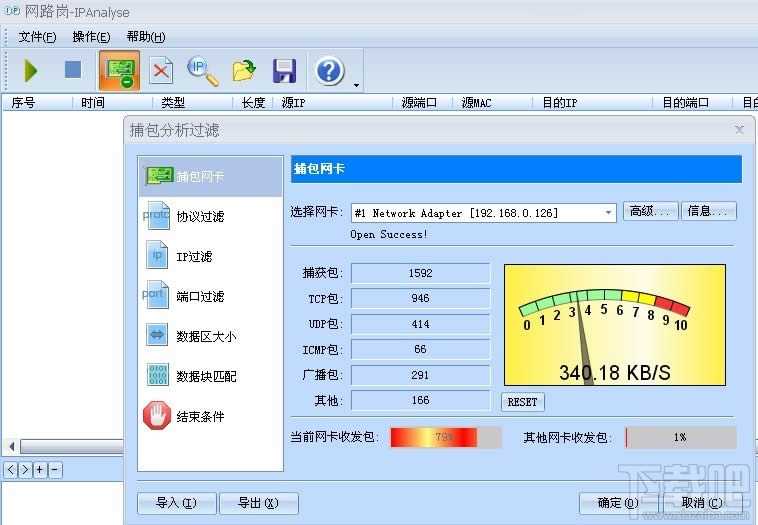Viewport: 758px width, 525px height.
Task: Open the toolbar overflow arrow after help
Action: point(356,85)
